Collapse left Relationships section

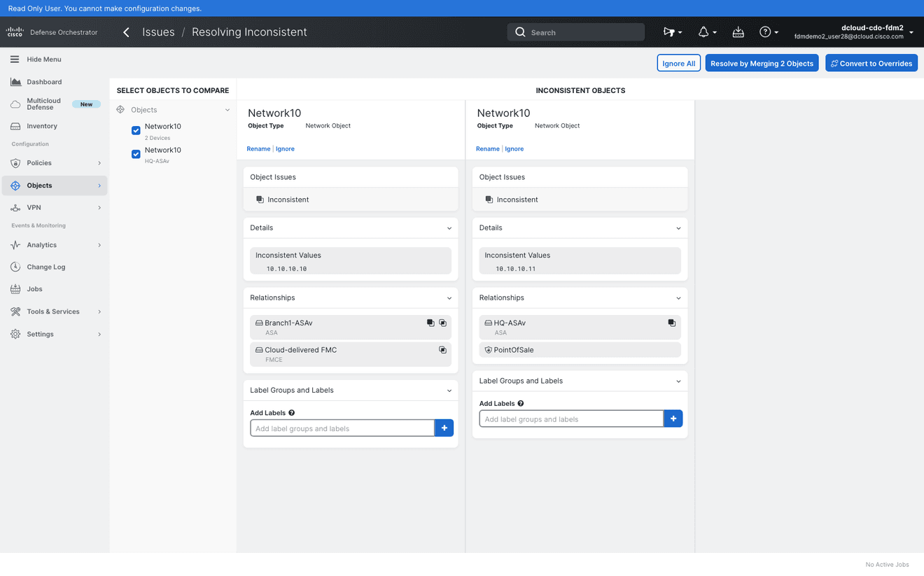point(449,298)
